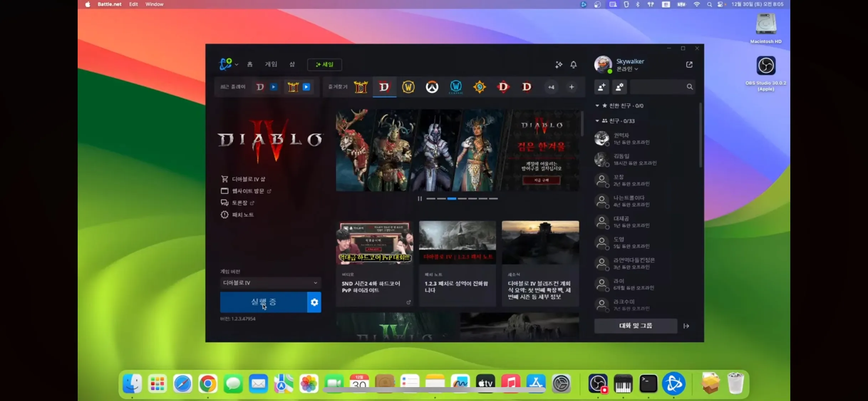The height and width of the screenshot is (401, 868).
Task: Collapse the 친구 0/33 friends group
Action: click(597, 121)
